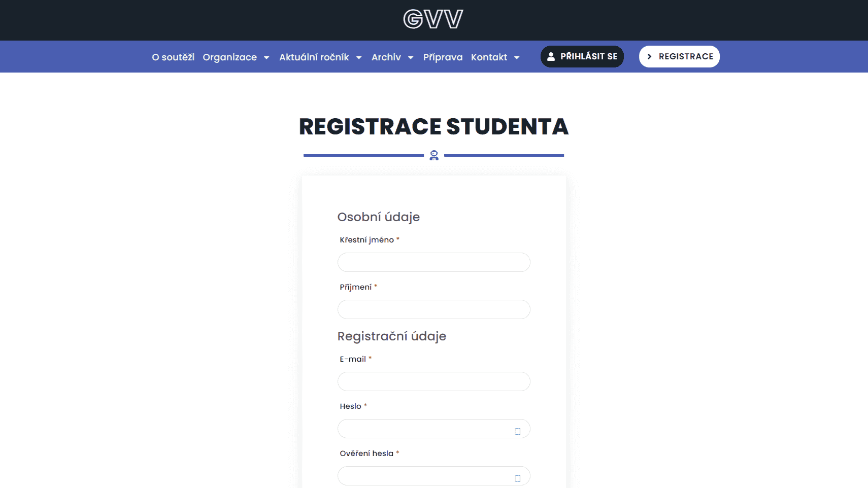Click the Aktuální ročník menu label
The image size is (868, 488).
tap(314, 57)
